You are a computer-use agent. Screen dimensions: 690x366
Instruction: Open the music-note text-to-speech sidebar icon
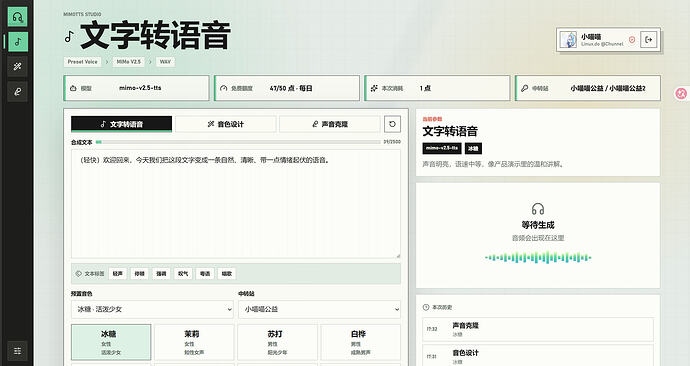[x=18, y=42]
